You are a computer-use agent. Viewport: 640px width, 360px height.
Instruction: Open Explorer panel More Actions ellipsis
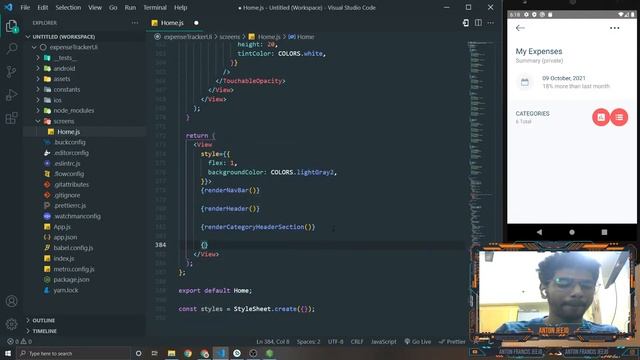point(135,23)
